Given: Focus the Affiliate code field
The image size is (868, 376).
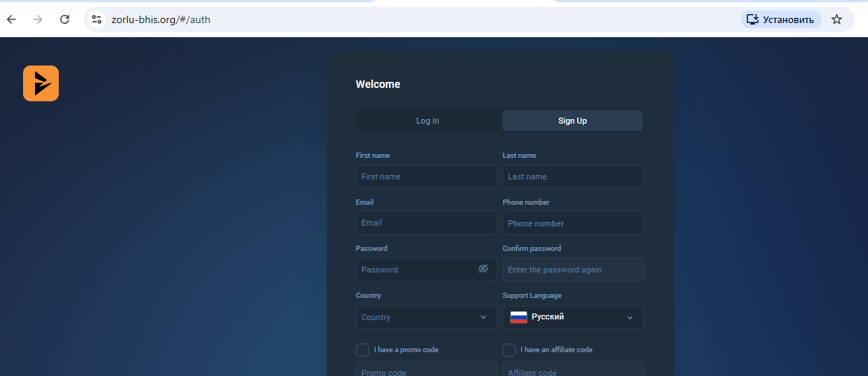Looking at the screenshot, I should pos(573,369).
